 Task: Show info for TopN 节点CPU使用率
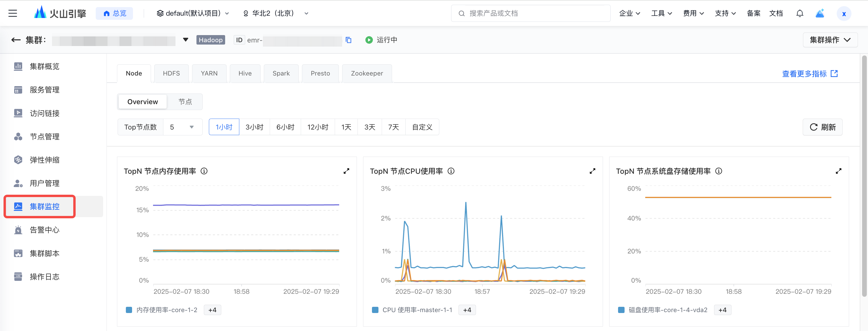pyautogui.click(x=451, y=171)
